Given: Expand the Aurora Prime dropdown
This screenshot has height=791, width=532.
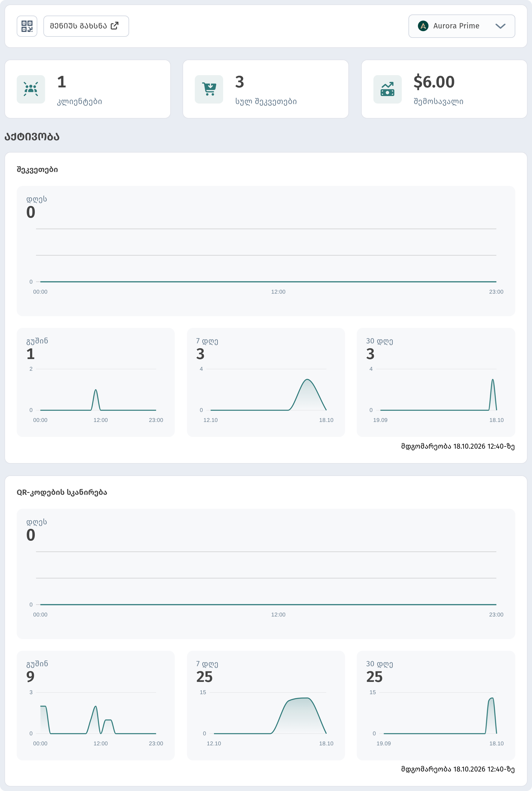Looking at the screenshot, I should 461,26.
